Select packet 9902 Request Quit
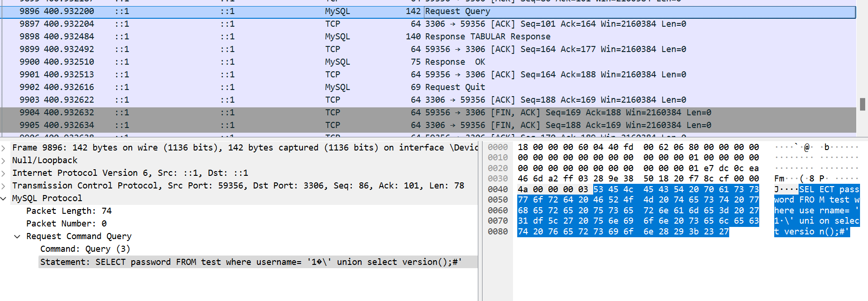Screen dimensions: 868x301 [x=454, y=87]
